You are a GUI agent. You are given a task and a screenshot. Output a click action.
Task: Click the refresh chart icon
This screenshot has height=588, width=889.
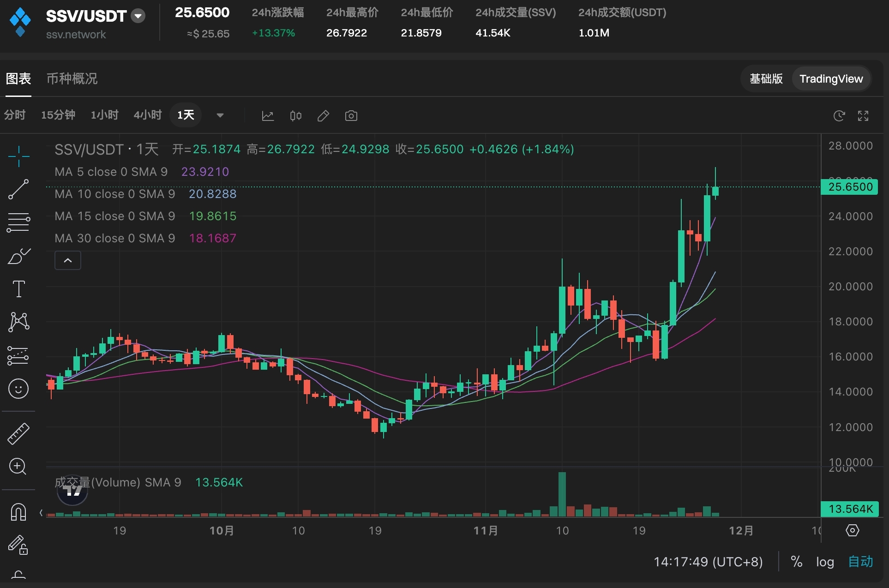point(839,116)
